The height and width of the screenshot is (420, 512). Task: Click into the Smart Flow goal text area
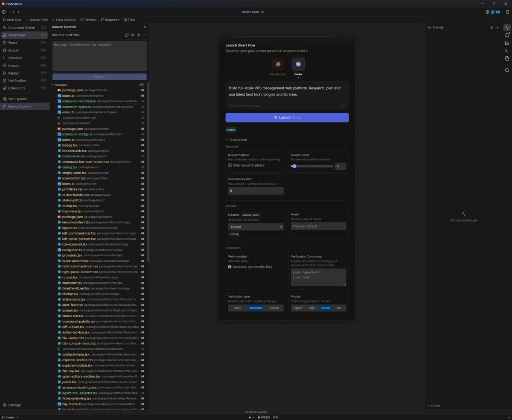coord(287,96)
